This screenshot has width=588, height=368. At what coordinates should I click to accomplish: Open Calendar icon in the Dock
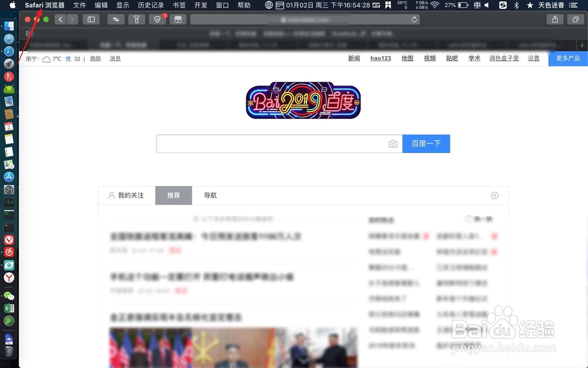(x=9, y=127)
